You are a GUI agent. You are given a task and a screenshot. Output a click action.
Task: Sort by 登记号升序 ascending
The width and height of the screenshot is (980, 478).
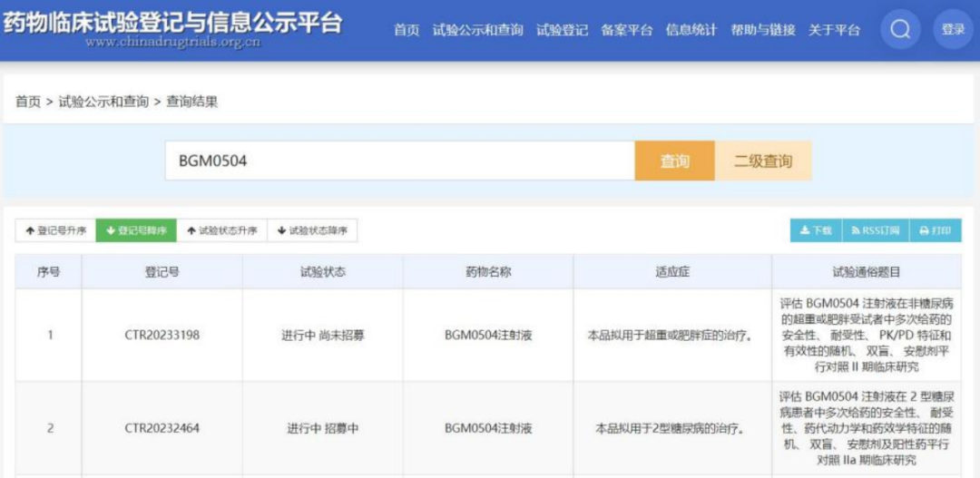click(55, 231)
